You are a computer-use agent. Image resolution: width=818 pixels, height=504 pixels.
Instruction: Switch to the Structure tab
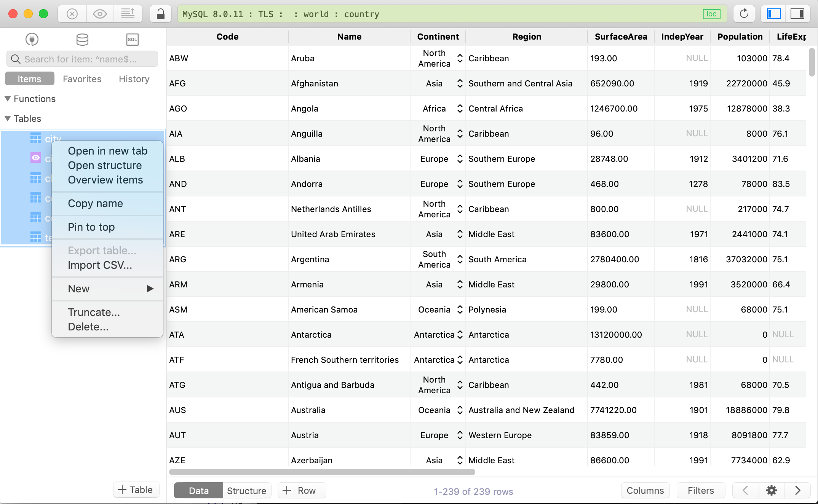(x=246, y=490)
